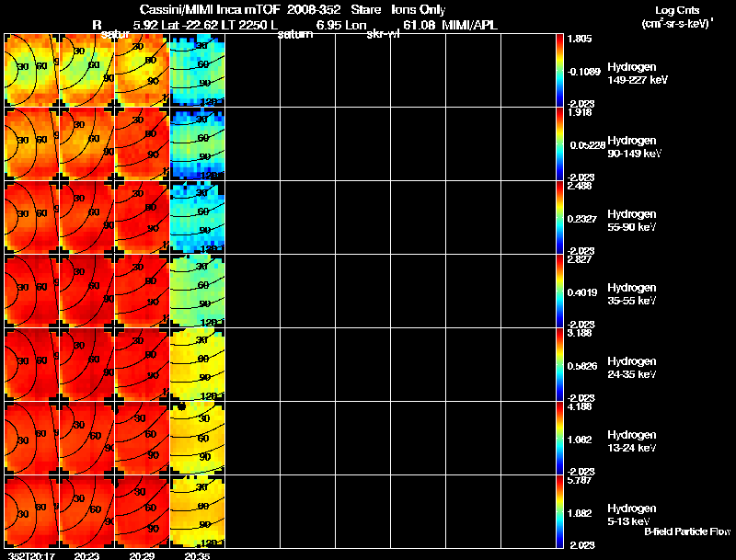This screenshot has height=560, width=736.
Task: Click the 149-227 keV hydrogen image at 20:17
Action: [31, 70]
